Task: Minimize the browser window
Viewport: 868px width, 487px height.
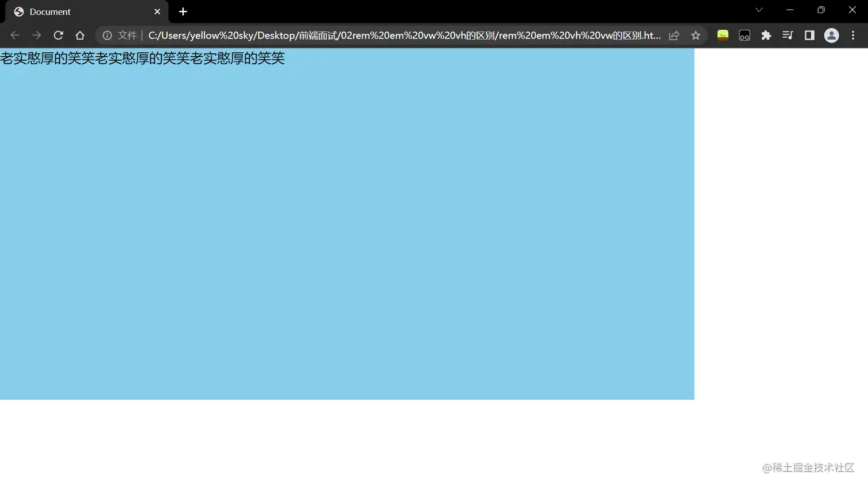Action: (790, 10)
